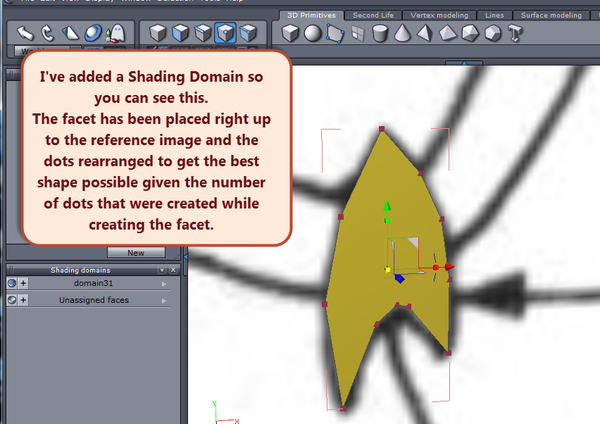Click the New button

pos(136,253)
